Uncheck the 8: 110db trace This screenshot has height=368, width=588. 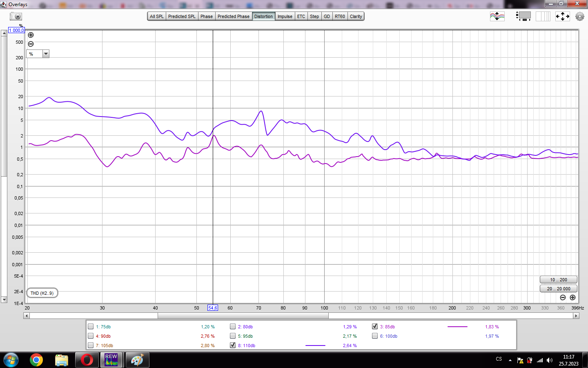click(x=233, y=345)
